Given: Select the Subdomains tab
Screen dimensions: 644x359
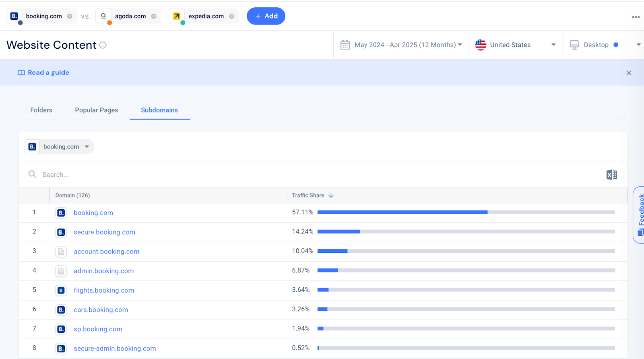Looking at the screenshot, I should coord(159,110).
